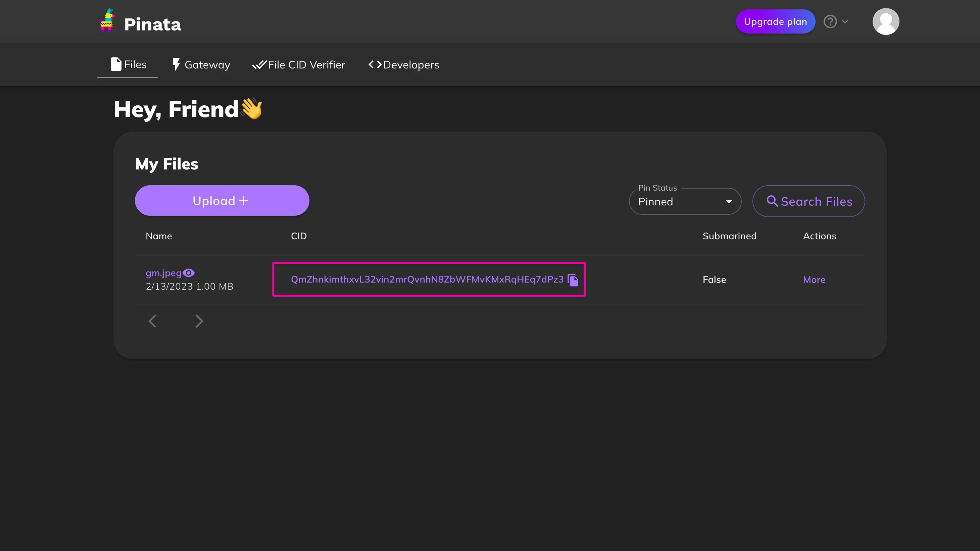980x551 pixels.
Task: Go to the Developers tab
Action: [x=404, y=65]
